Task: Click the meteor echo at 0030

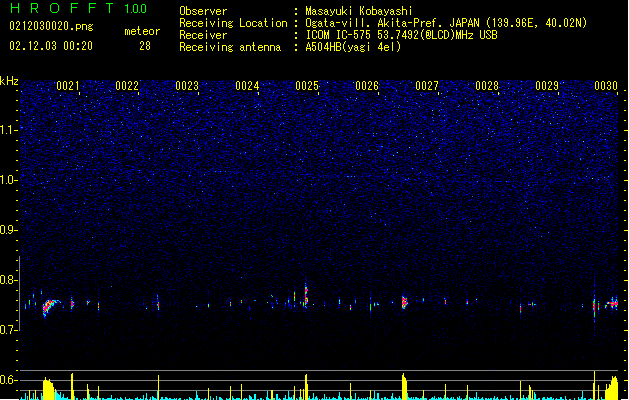Action: pyautogui.click(x=613, y=304)
